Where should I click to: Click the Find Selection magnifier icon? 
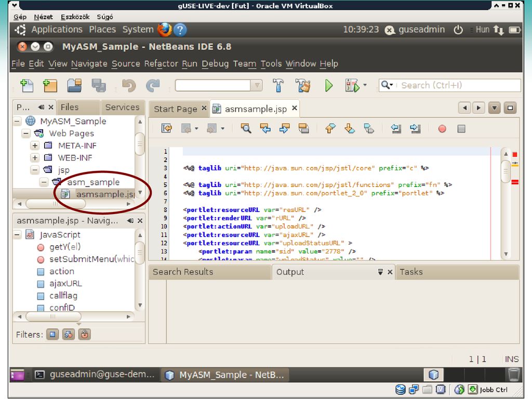tap(246, 128)
